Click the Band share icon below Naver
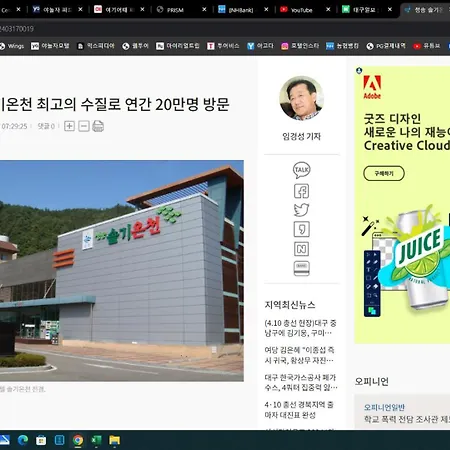Viewport: 450px width, 450px height. click(x=301, y=268)
